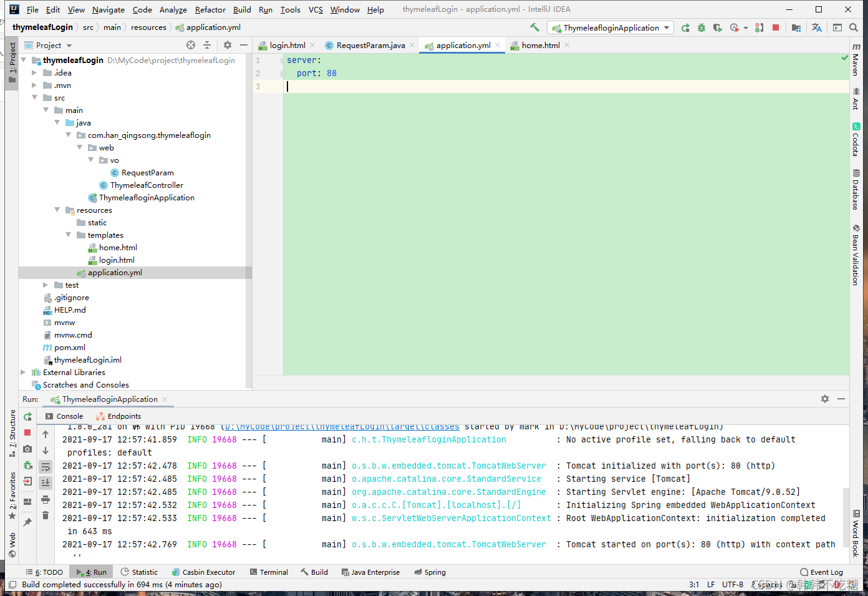
Task: Open the Endpoints tab in Run panel
Action: [118, 416]
